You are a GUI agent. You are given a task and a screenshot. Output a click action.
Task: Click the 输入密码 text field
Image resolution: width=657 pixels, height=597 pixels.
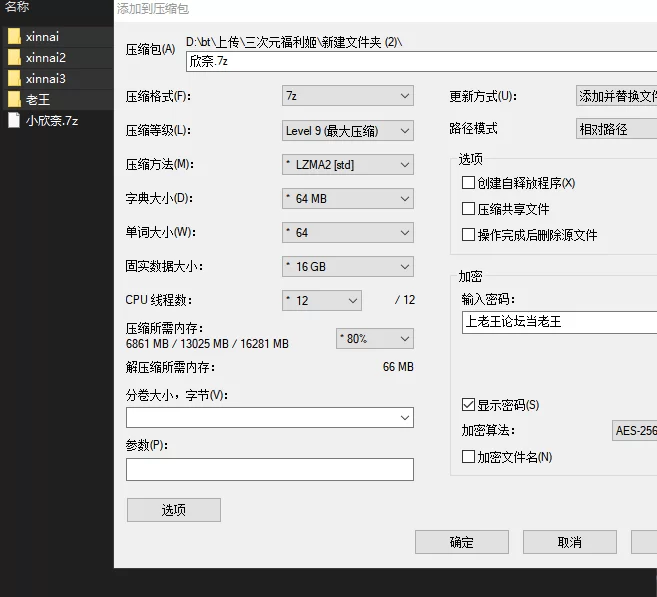(558, 322)
